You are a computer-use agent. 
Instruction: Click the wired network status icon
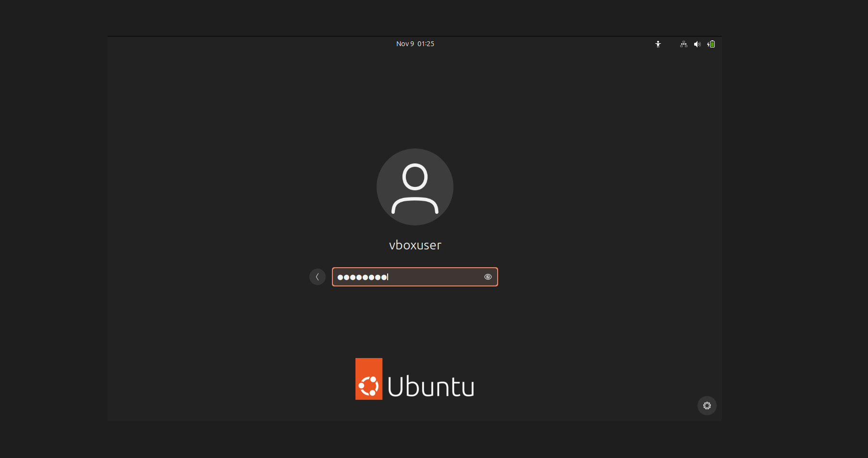684,44
